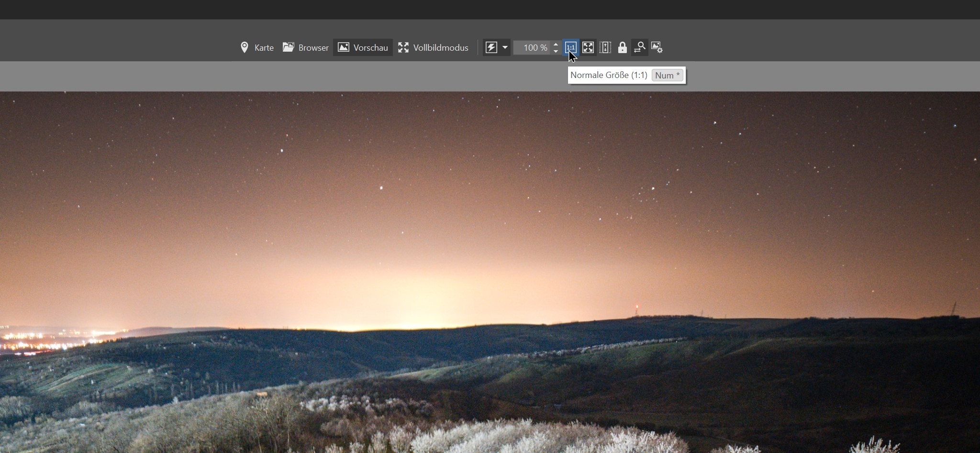Set zoom to Normale Größe 1:1
Viewport: 980px width, 453px height.
570,47
